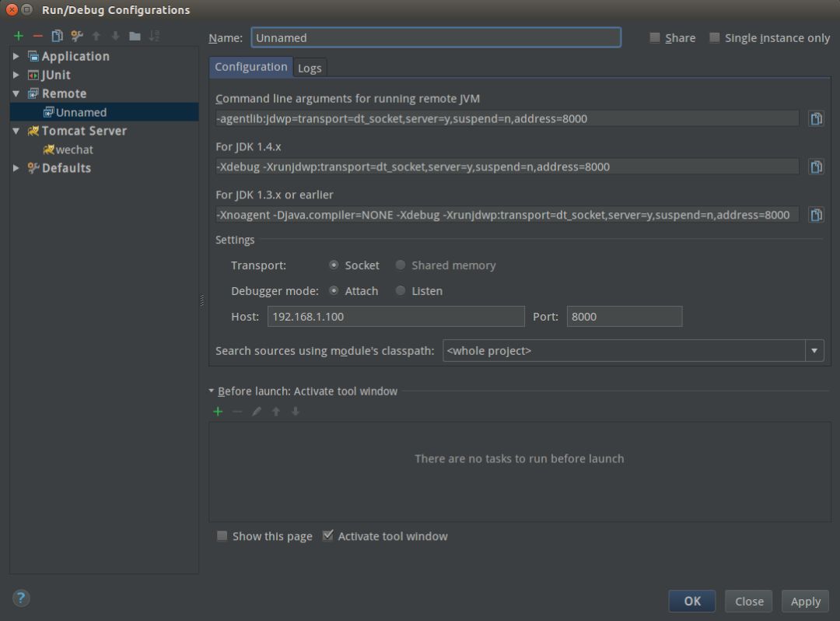The image size is (840, 621).
Task: Open help question mark icon
Action: coord(21,598)
